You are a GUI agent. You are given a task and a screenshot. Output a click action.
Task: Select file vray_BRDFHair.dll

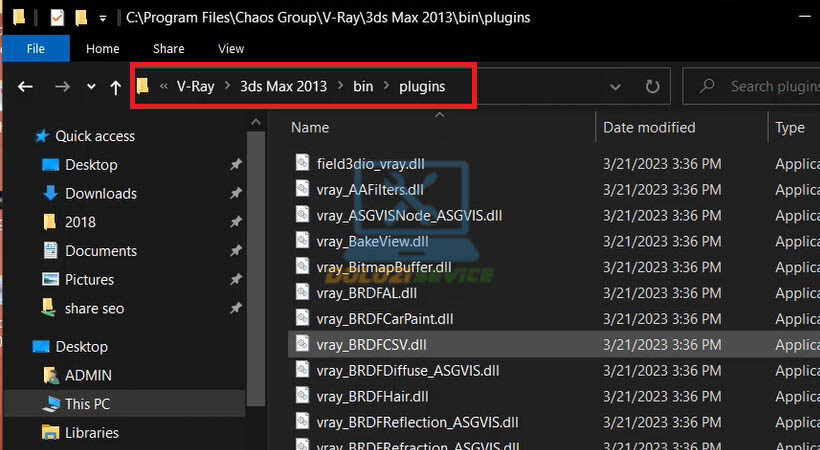(x=372, y=397)
